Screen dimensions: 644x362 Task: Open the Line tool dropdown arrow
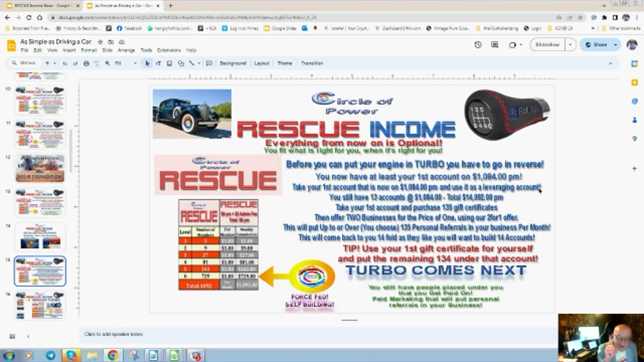199,63
